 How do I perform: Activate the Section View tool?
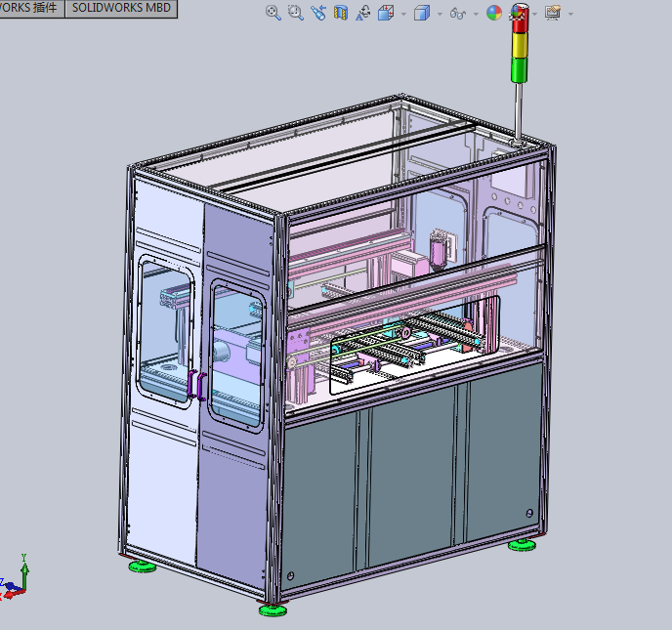(341, 13)
